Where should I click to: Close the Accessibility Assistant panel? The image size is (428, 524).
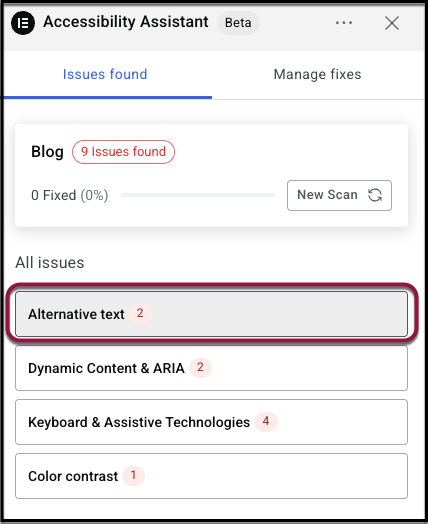[392, 23]
